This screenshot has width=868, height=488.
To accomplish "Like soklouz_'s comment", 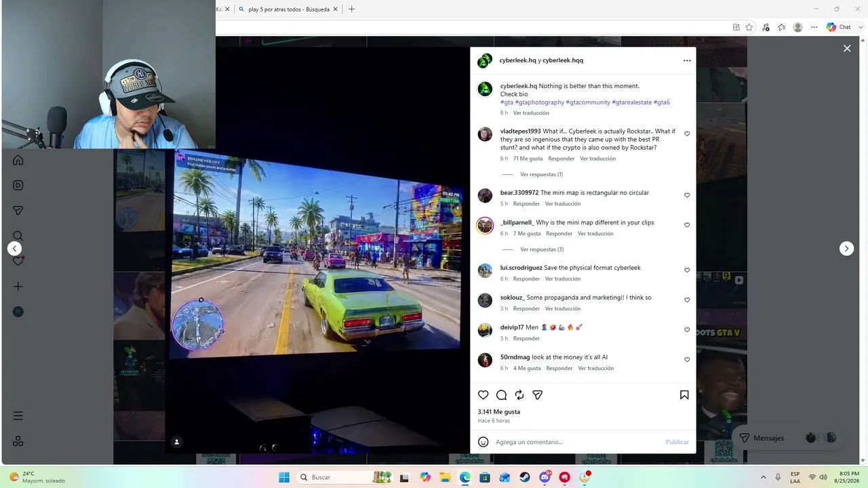I will pyautogui.click(x=687, y=300).
